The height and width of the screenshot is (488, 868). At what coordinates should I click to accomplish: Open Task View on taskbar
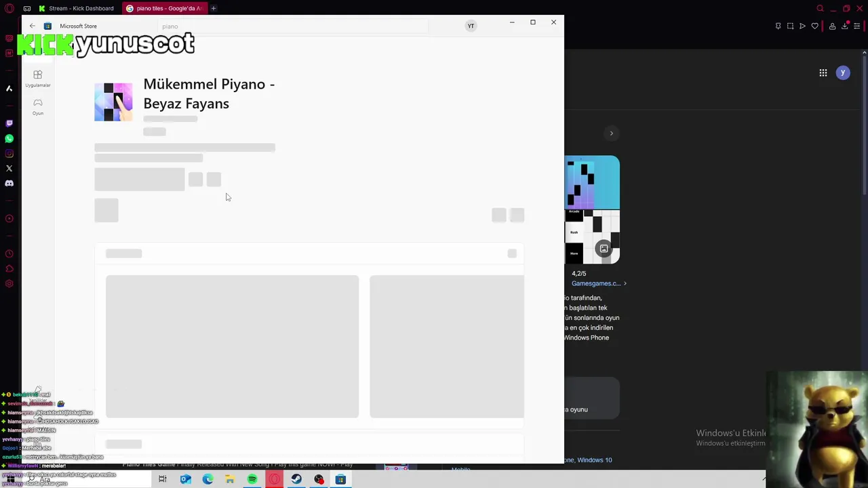[163, 479]
